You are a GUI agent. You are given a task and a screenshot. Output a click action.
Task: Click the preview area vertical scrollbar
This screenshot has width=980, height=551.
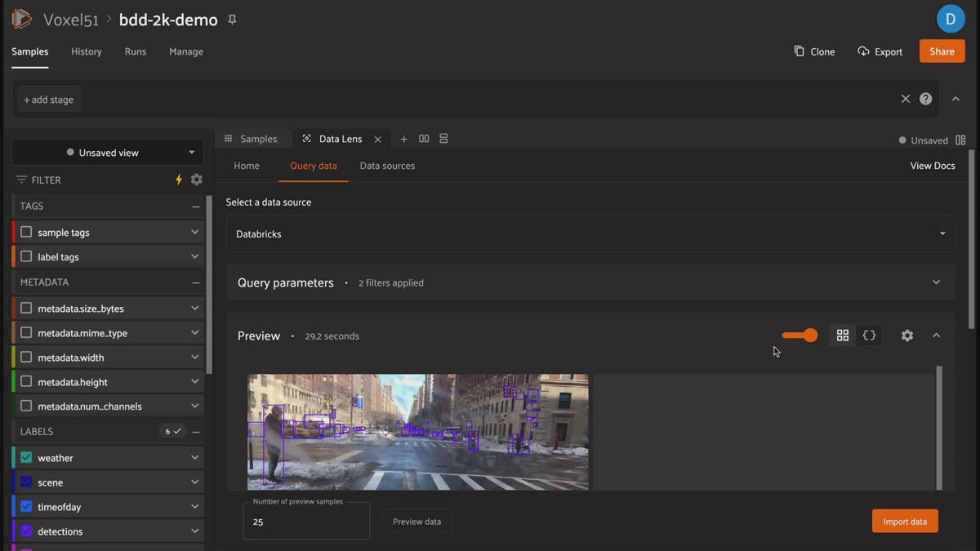pos(938,427)
